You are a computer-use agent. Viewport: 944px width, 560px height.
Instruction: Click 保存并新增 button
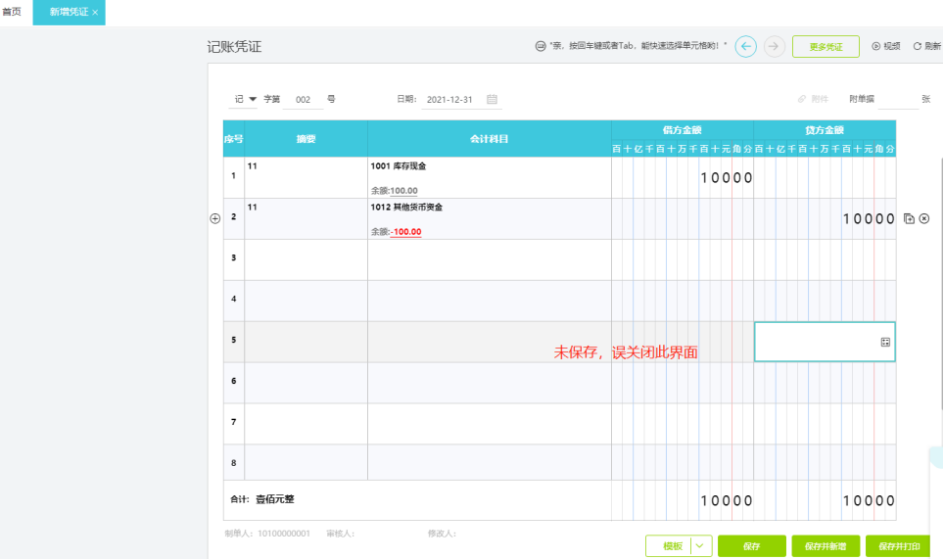point(826,546)
